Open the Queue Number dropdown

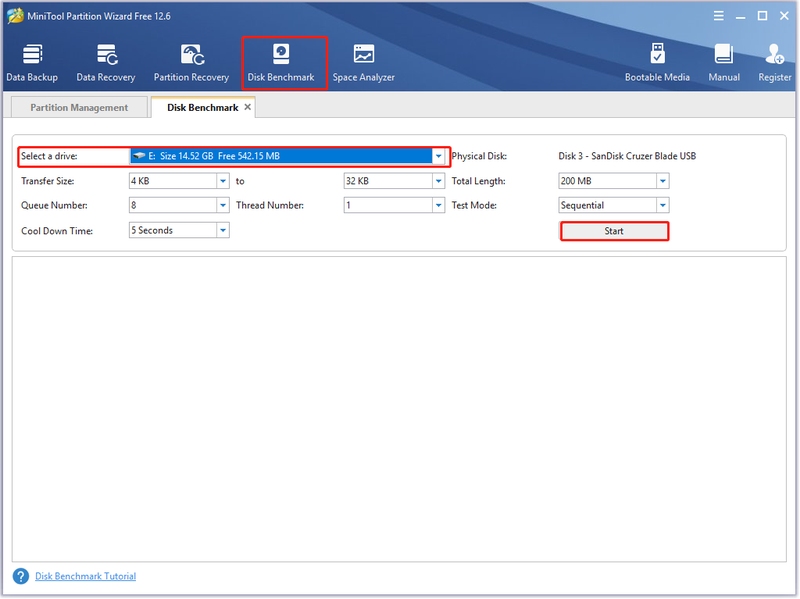pos(223,205)
